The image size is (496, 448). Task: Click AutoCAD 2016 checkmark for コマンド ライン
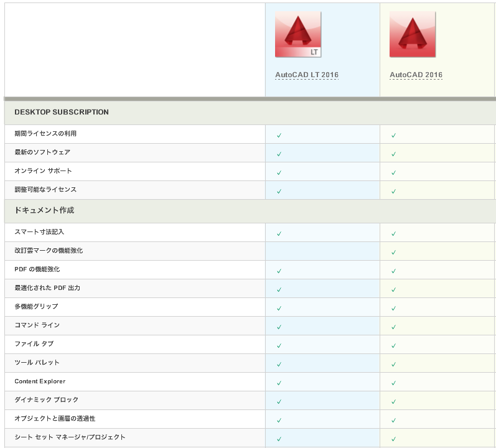[x=393, y=327]
